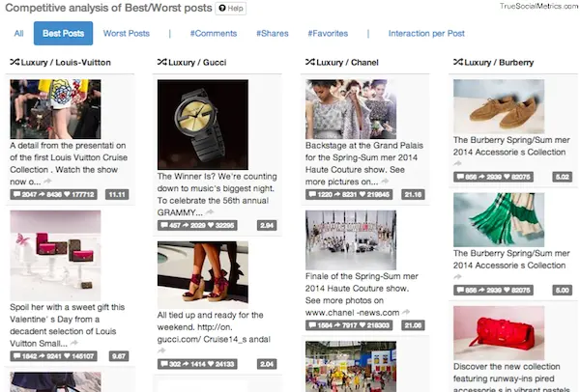Open the Burberry green scarf thumbnail
Image resolution: width=580 pixels, height=392 pixels.
pos(499,220)
